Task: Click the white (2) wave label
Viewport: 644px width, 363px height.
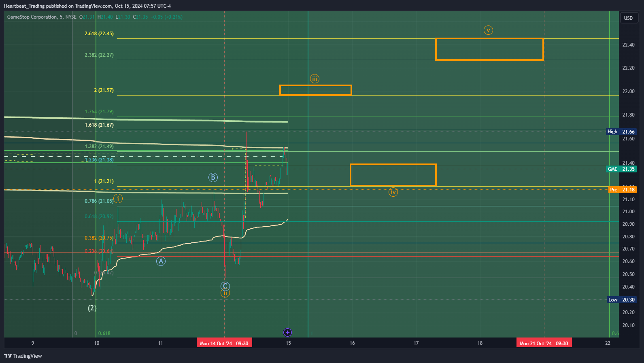Action: (92, 308)
